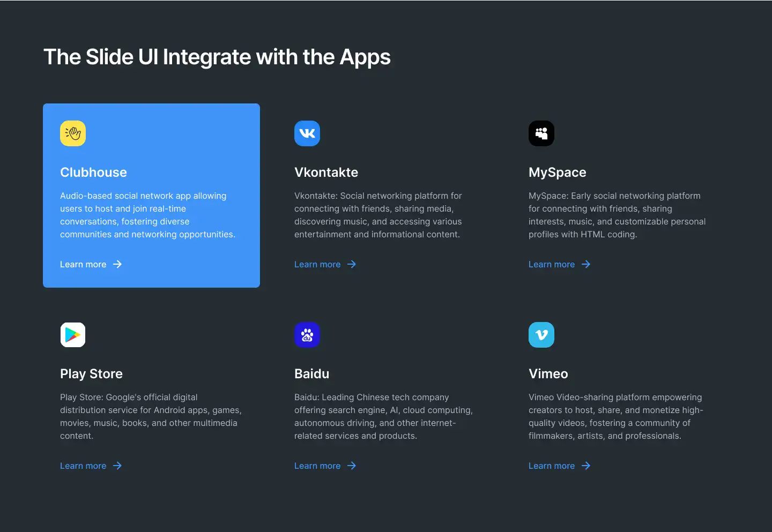Select the Play Store heading
The image size is (772, 532).
pos(91,374)
